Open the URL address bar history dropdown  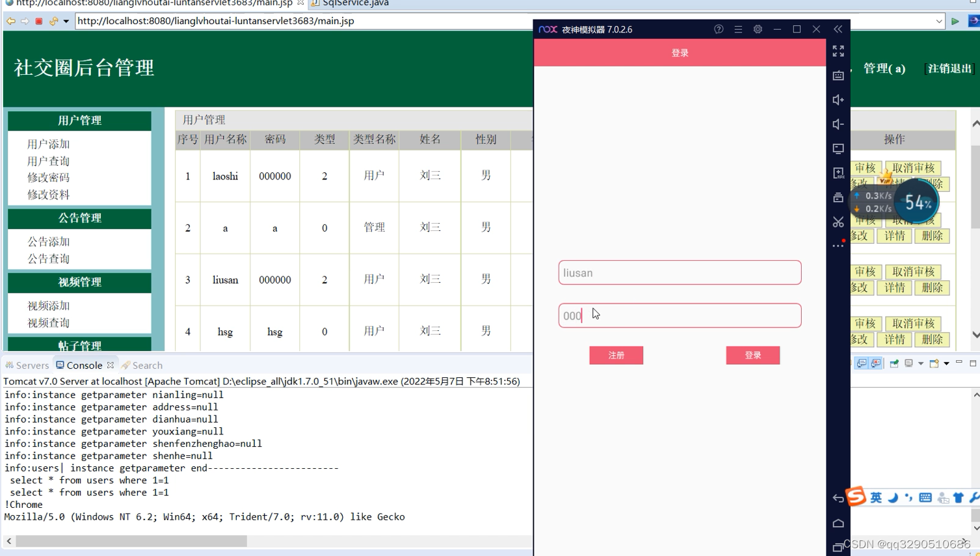pos(939,21)
